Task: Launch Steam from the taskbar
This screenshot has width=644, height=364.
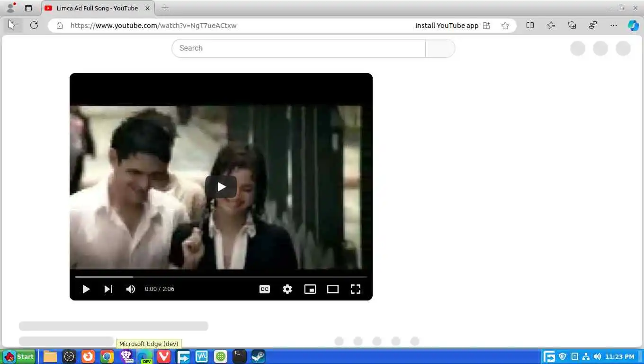Action: pos(259,356)
